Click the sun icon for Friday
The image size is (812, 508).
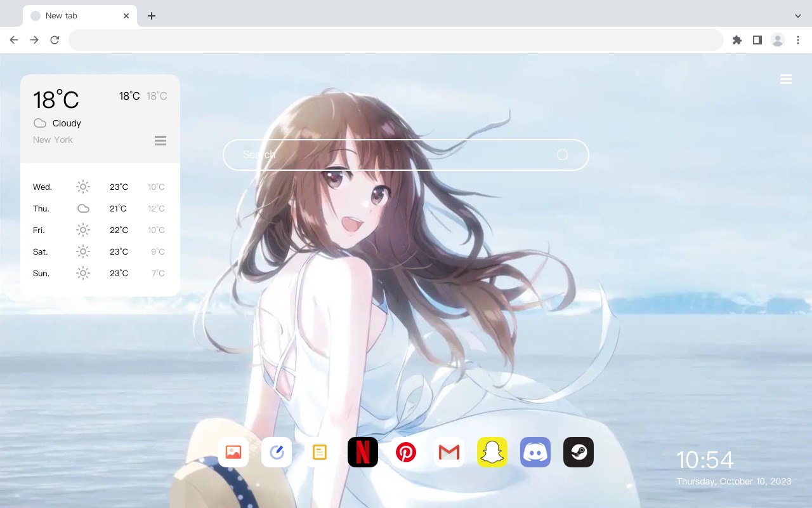tap(83, 230)
